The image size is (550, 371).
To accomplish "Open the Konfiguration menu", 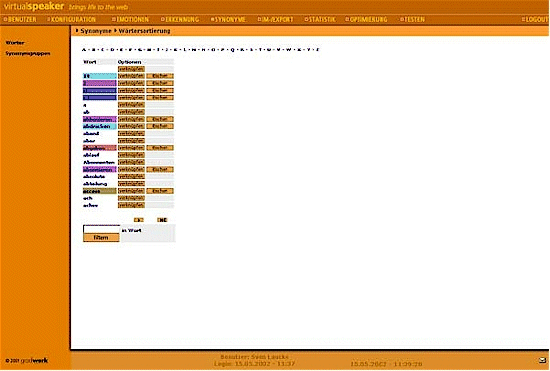I will [72, 19].
